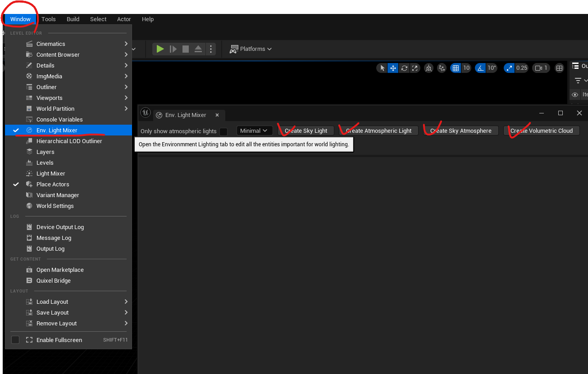Open play options three-dot menu
Viewport: 588px width, 374px height.
click(x=210, y=49)
